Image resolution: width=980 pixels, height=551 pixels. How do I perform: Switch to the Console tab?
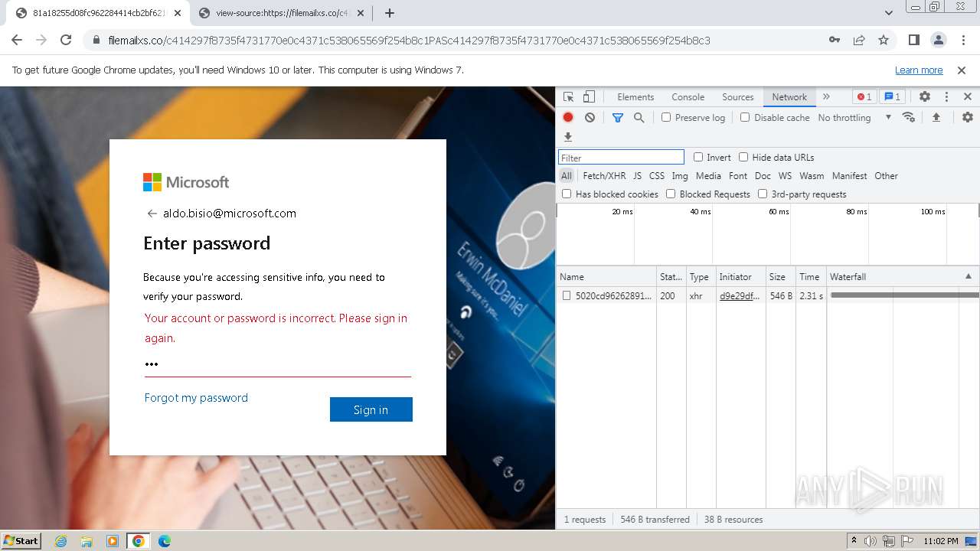point(688,97)
